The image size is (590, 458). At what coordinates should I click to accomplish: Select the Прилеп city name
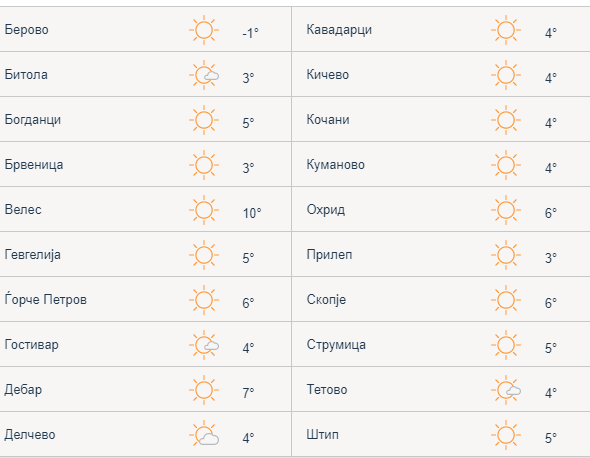(x=329, y=255)
